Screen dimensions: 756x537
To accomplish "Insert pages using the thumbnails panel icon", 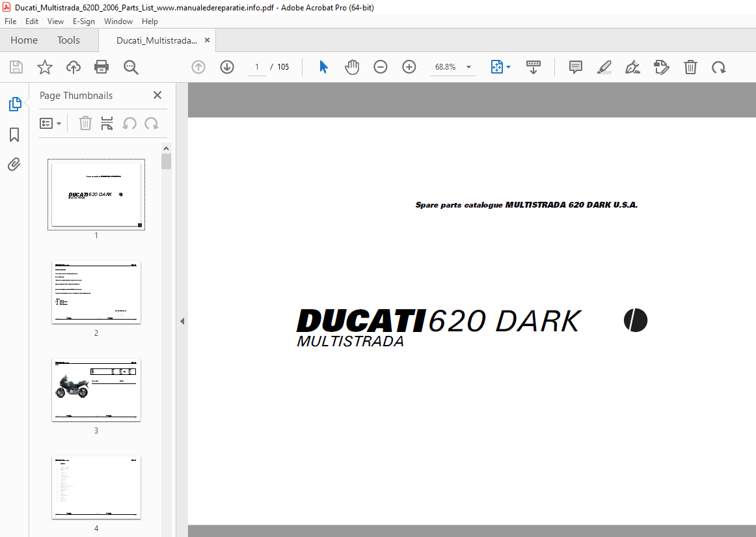I will [x=107, y=123].
